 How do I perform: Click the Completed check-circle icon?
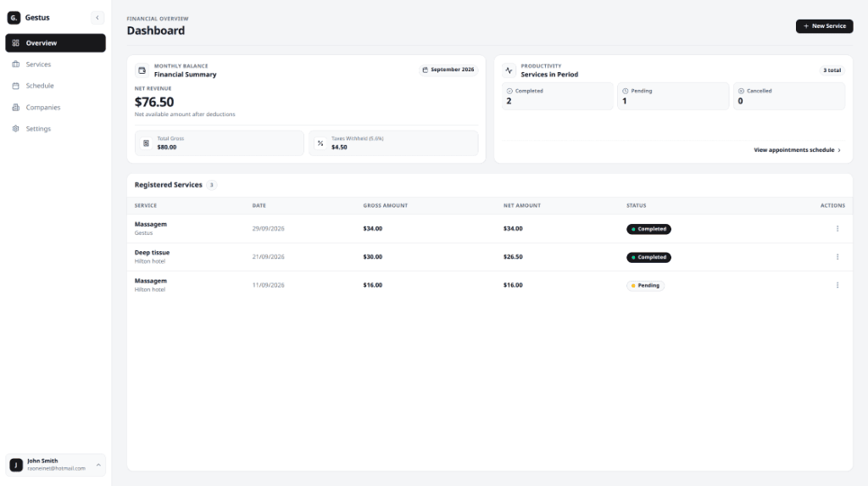click(x=509, y=91)
